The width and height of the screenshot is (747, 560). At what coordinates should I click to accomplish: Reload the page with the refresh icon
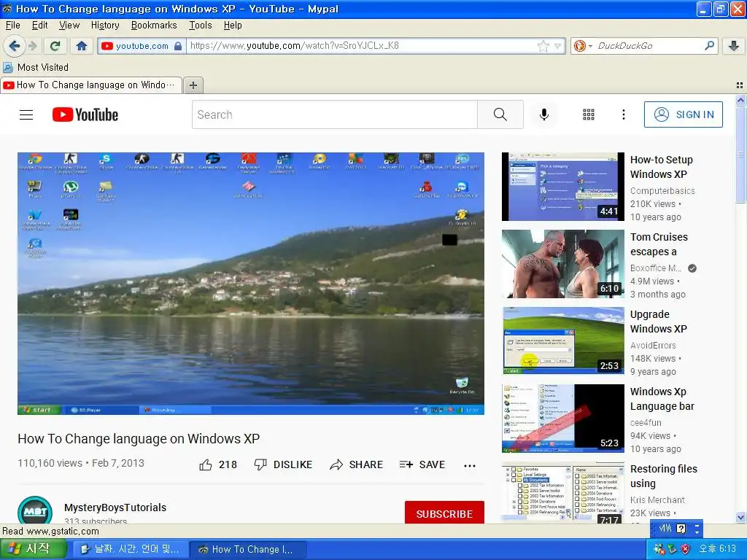[55, 46]
